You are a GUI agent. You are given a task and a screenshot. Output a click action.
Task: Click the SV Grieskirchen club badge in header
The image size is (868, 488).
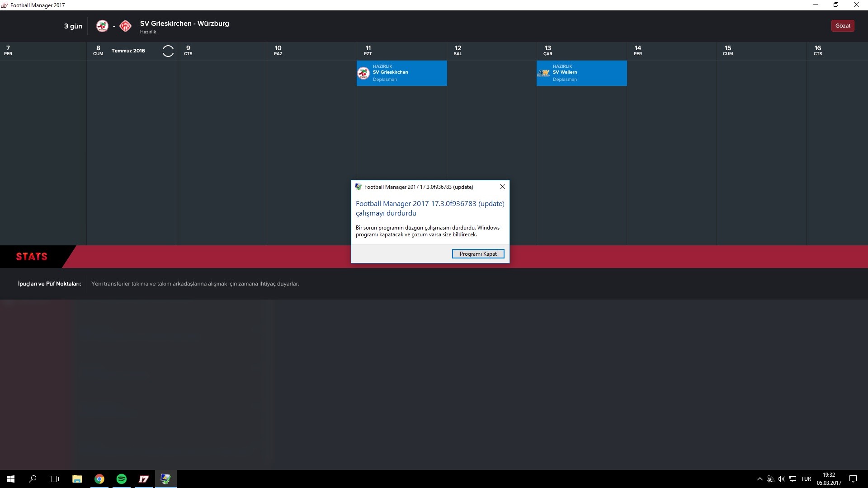tap(102, 26)
